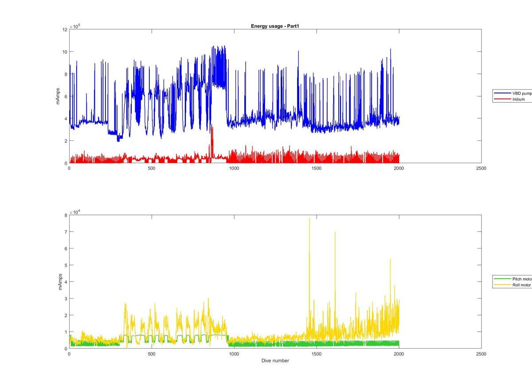Viewport: 532px width, 392px height.
Task: Click x-axis tick "500" on top plot
Action: coord(152,168)
